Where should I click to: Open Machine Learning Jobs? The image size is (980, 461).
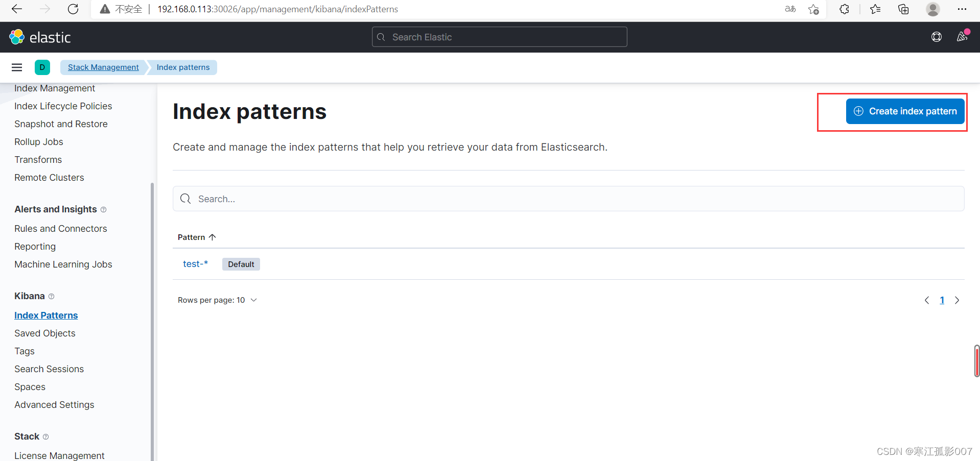(x=63, y=264)
